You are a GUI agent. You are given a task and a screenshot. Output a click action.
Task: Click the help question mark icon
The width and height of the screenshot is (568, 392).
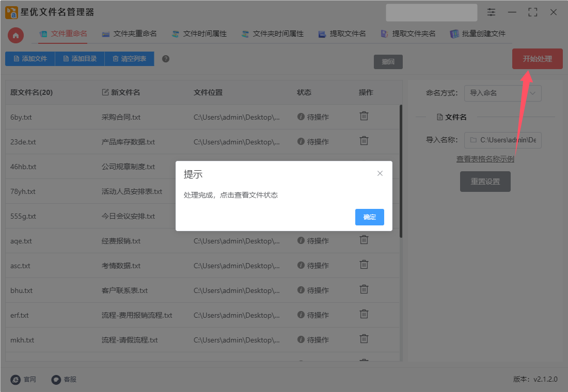tap(166, 59)
